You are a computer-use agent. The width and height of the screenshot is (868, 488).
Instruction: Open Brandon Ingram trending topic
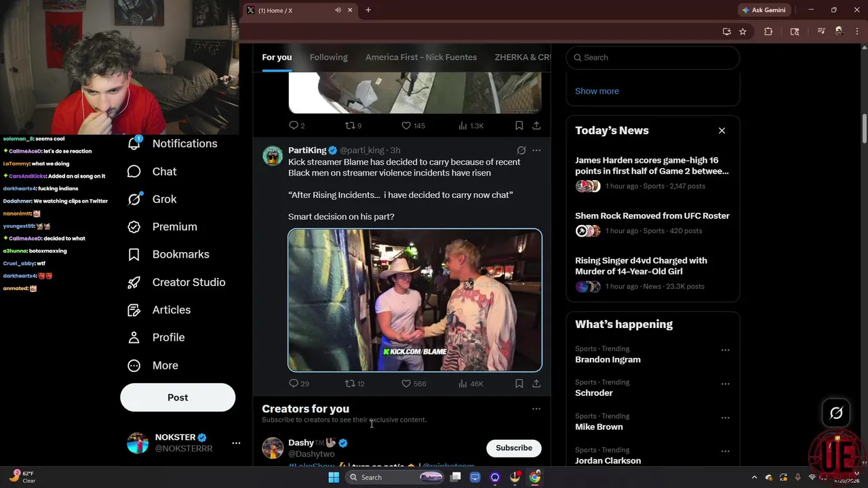(x=608, y=360)
